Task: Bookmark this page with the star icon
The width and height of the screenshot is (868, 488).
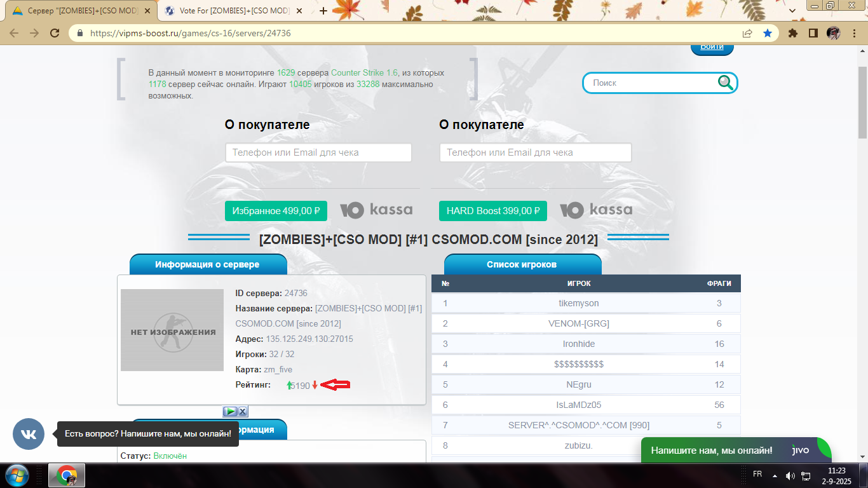Action: (x=767, y=33)
